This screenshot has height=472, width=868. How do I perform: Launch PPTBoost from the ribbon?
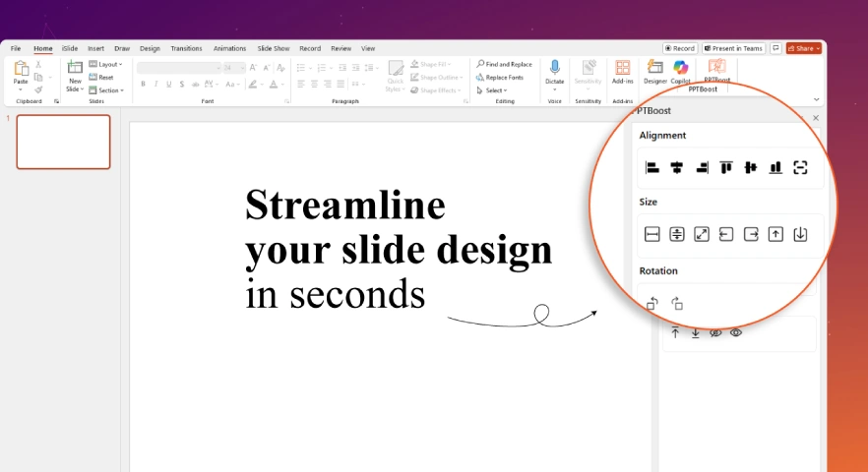716,71
